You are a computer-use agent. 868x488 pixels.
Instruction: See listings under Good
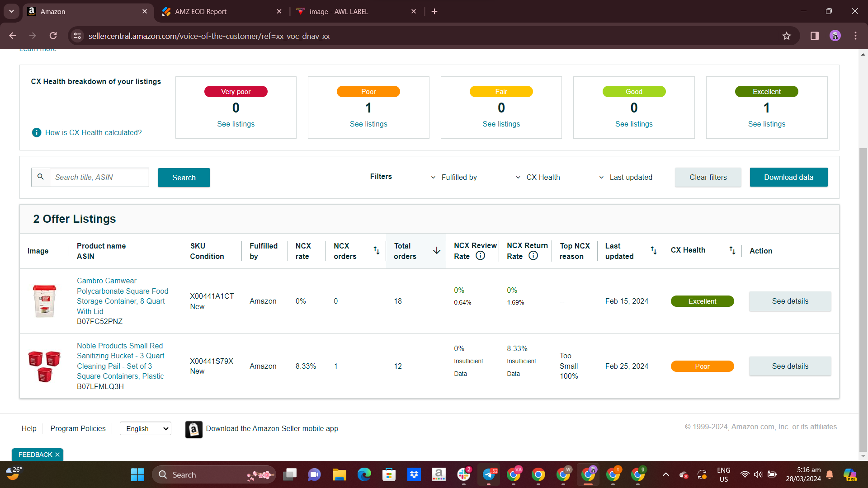634,124
